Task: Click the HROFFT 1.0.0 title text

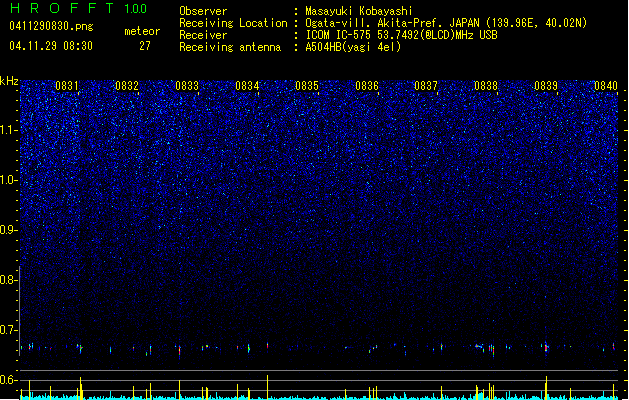Action: (x=78, y=8)
